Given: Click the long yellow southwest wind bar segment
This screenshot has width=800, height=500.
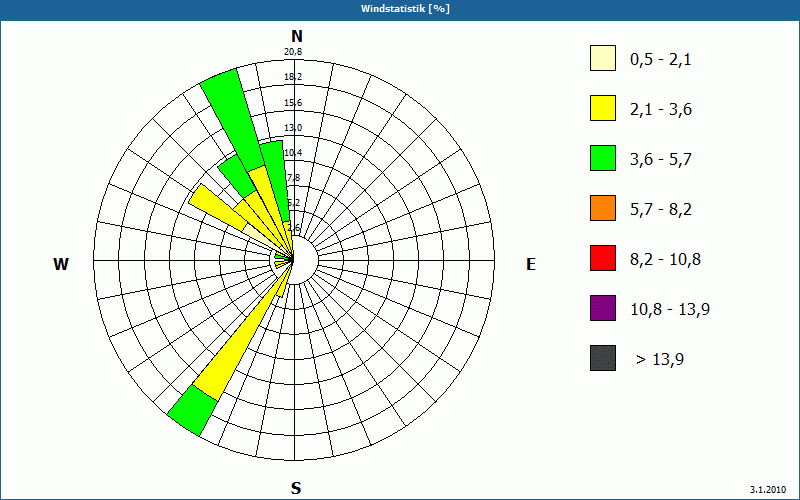Looking at the screenshot, I should point(237,338).
